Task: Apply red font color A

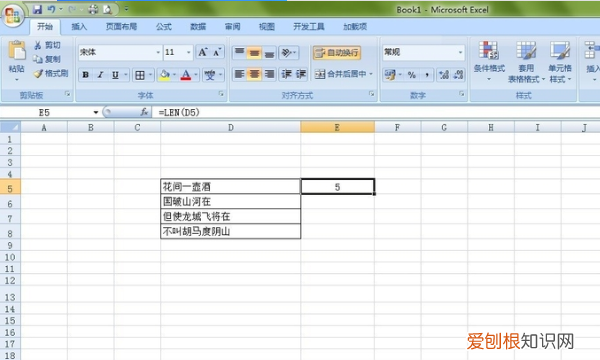Action: click(186, 75)
